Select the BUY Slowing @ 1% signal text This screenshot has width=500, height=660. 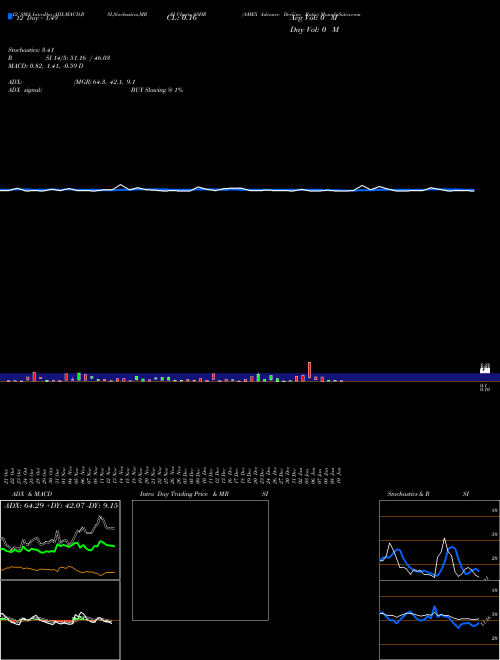coord(157,90)
